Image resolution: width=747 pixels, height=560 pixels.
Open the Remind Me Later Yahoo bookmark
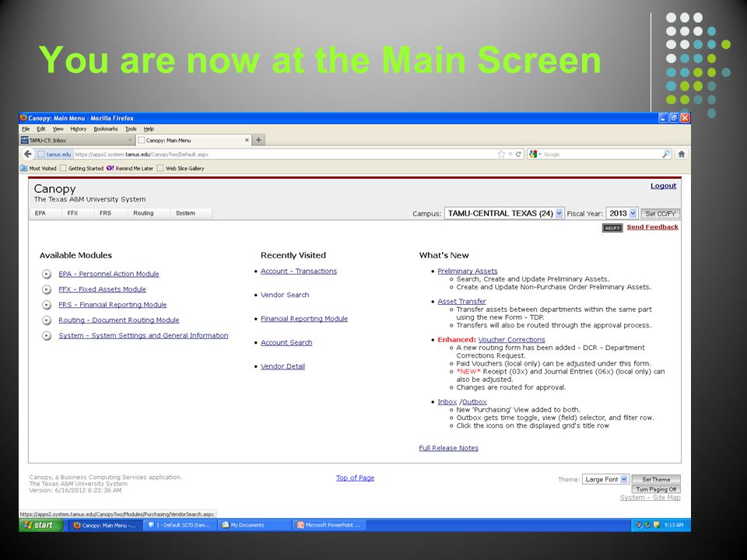130,168
